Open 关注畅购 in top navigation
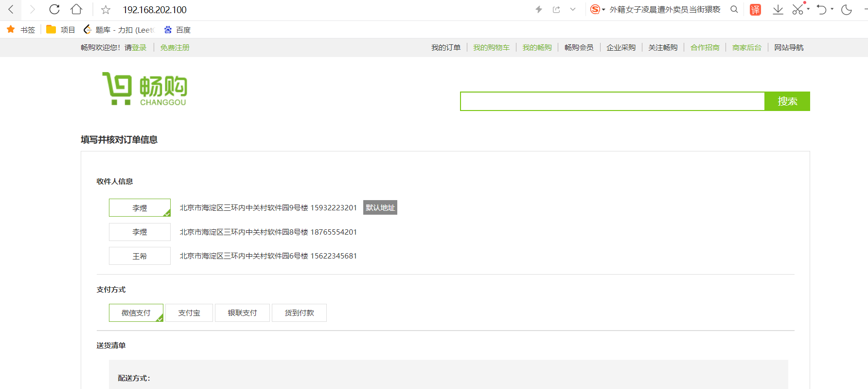This screenshot has height=389, width=868. click(x=663, y=47)
